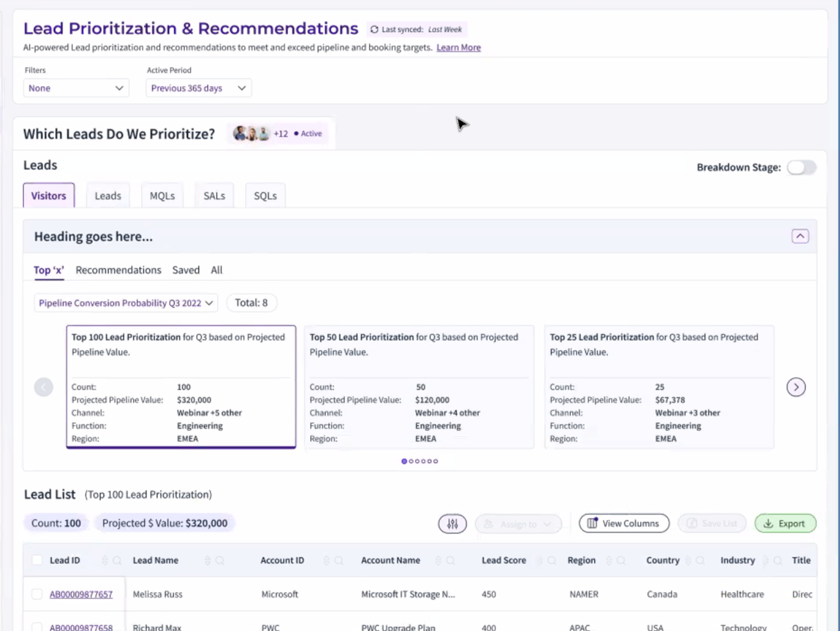Click the Melissa Russ lead name
840x631 pixels.
[x=158, y=594]
